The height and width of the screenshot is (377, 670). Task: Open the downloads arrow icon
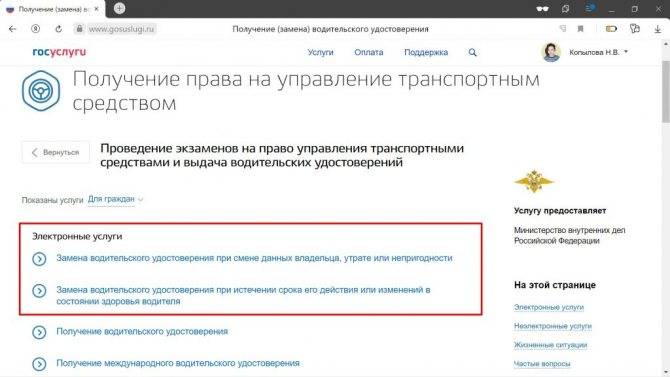point(658,29)
